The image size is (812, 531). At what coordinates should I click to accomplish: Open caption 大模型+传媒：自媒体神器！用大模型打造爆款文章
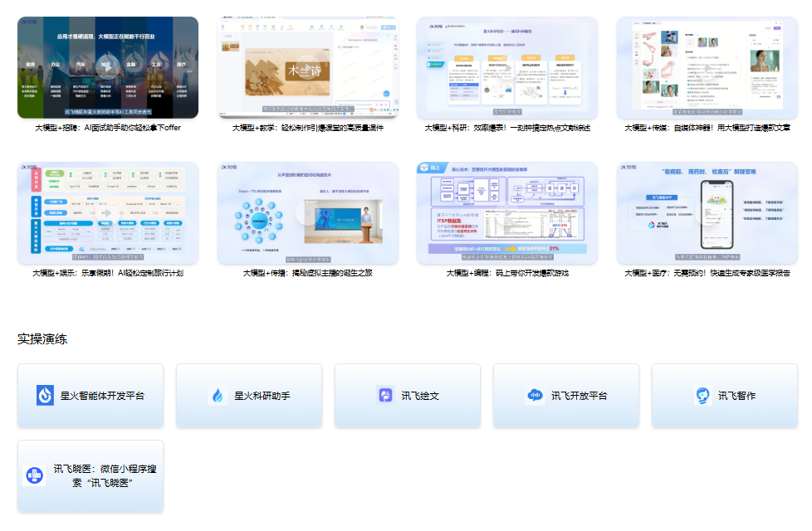[x=707, y=128]
